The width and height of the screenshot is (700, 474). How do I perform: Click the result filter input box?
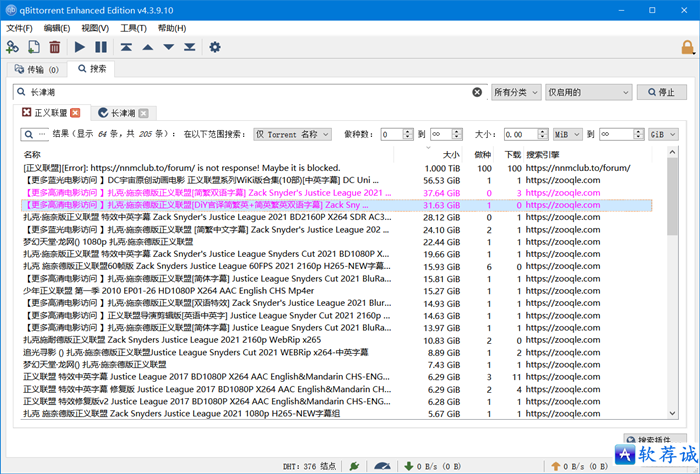pos(34,134)
